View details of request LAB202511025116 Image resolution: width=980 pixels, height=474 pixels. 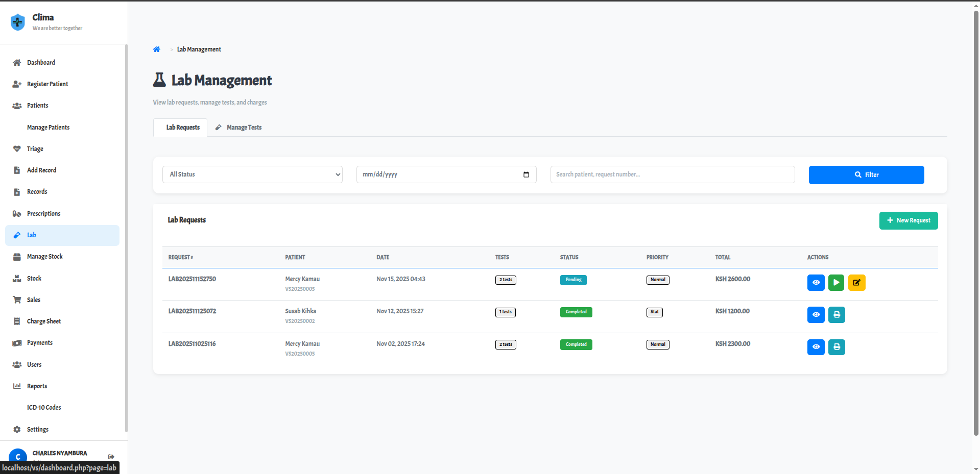click(x=816, y=347)
